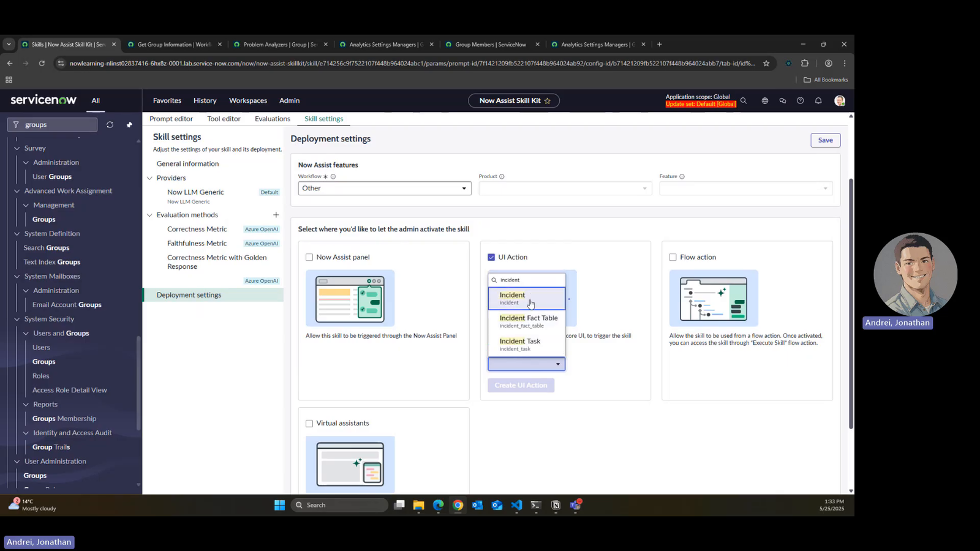Favorite Now Assist Skill Kit with star
This screenshot has height=551, width=980.
[548, 100]
